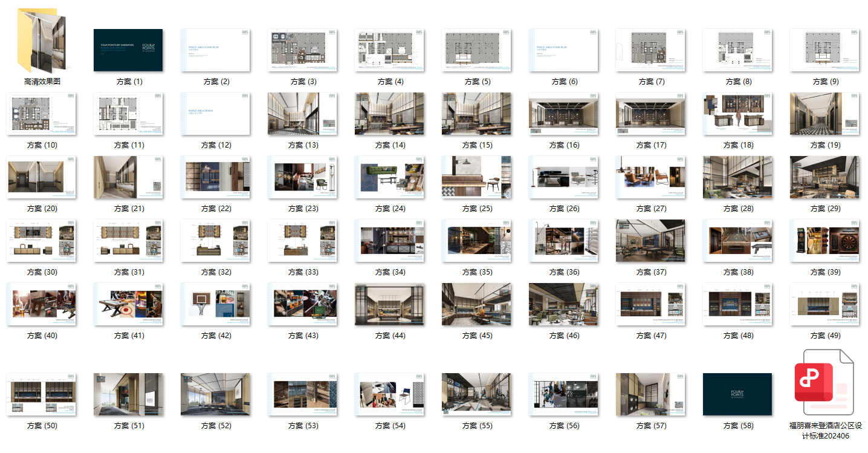Click the 方案 (39) dartboard image thumbnail

[x=824, y=241]
